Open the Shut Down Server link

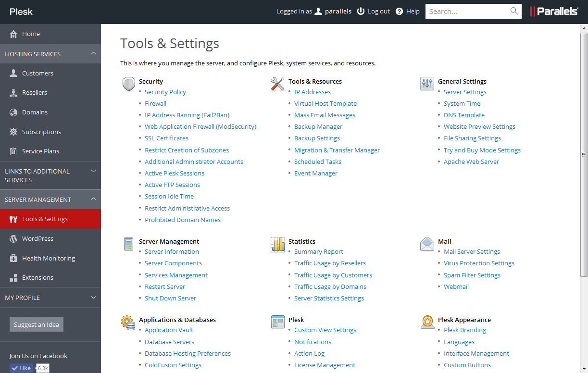tap(170, 298)
